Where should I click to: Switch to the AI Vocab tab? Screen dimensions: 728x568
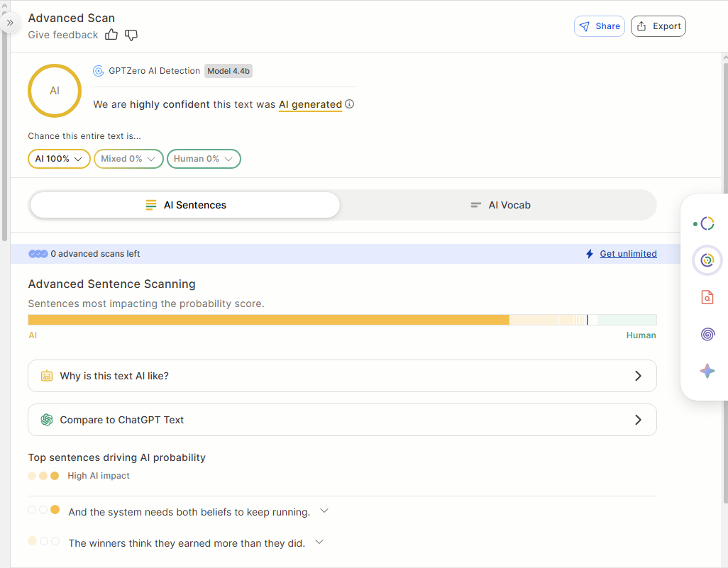pyautogui.click(x=500, y=205)
